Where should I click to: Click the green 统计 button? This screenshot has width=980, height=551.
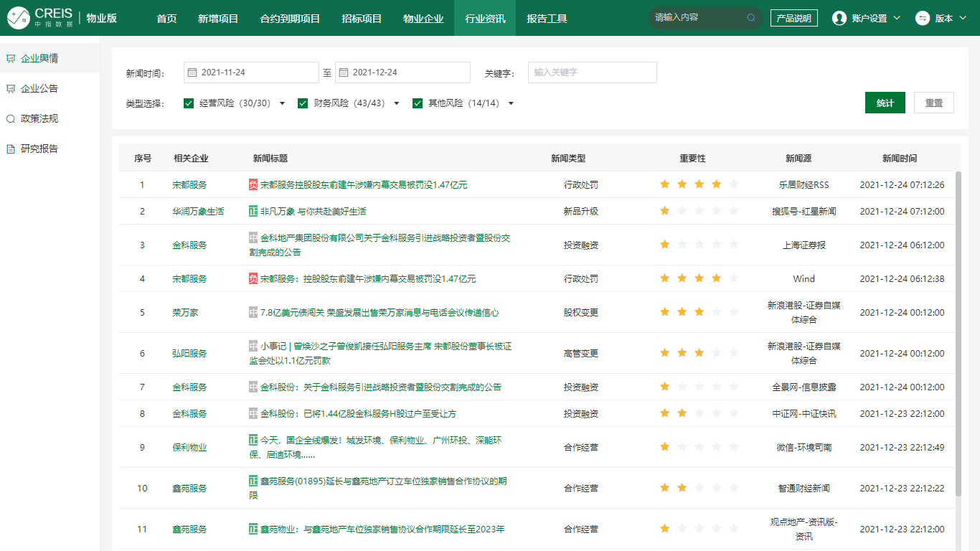click(x=885, y=103)
